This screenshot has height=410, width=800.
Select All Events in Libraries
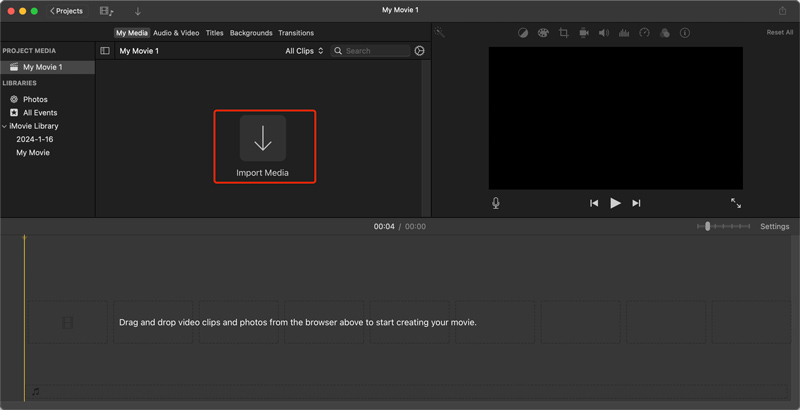pos(40,113)
